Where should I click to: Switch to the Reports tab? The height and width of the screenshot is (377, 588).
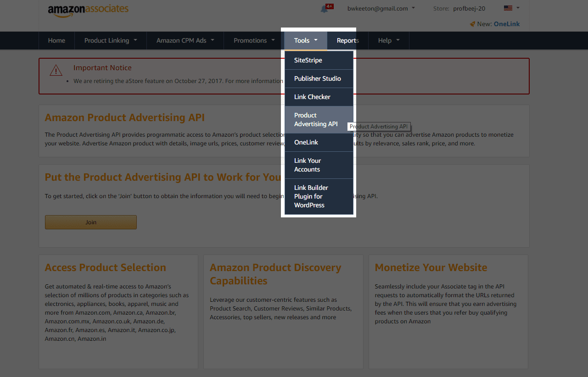point(347,40)
